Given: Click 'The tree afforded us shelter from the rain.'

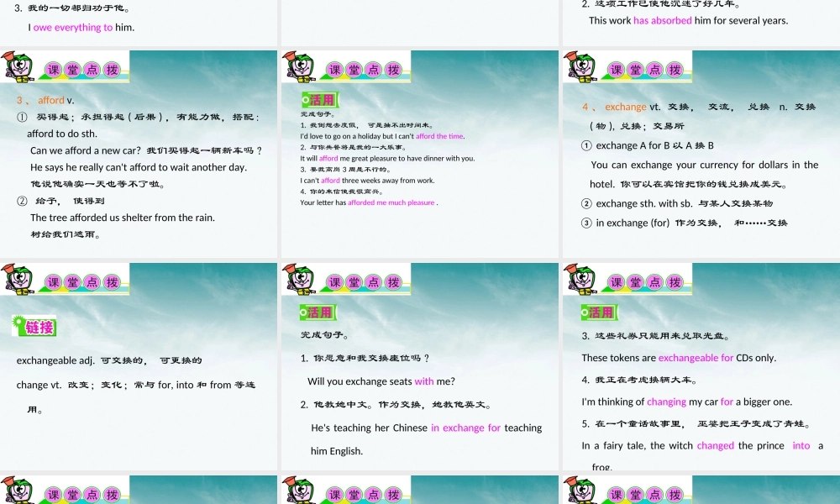Looking at the screenshot, I should pos(123,218).
